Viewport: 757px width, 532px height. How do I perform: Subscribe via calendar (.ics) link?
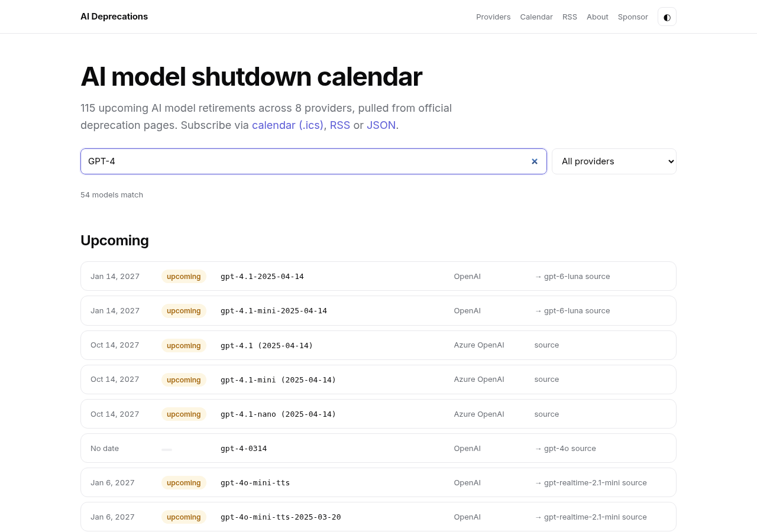pos(287,125)
